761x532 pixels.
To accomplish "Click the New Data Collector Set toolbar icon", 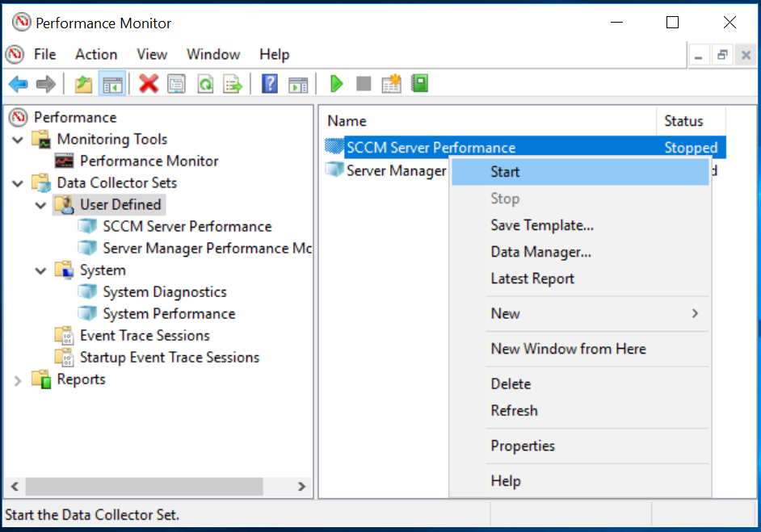I will tap(391, 84).
